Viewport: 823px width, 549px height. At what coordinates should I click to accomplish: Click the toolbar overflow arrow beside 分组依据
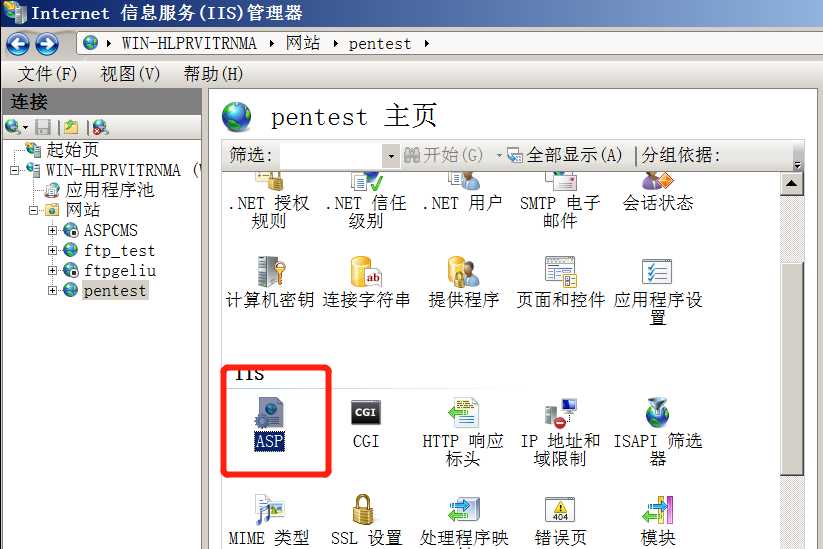(x=797, y=165)
